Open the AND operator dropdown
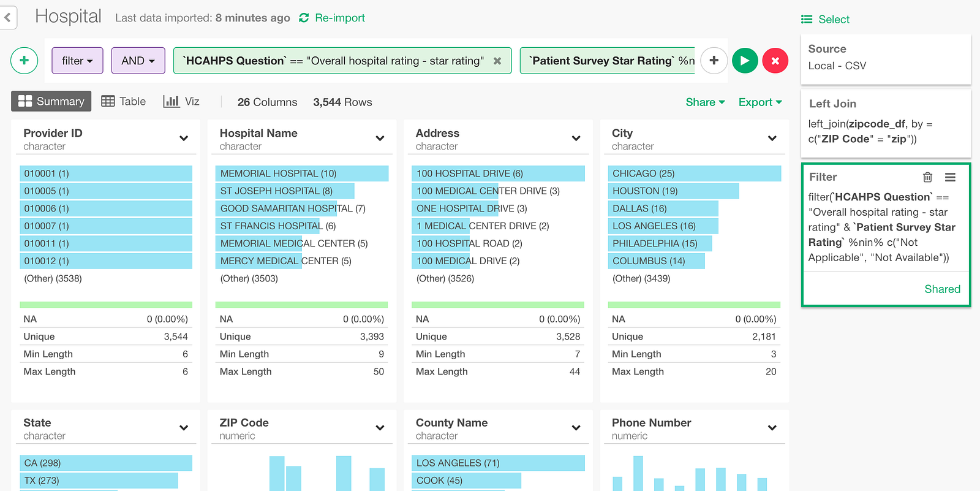Screen dimensions: 980x491 (x=138, y=61)
